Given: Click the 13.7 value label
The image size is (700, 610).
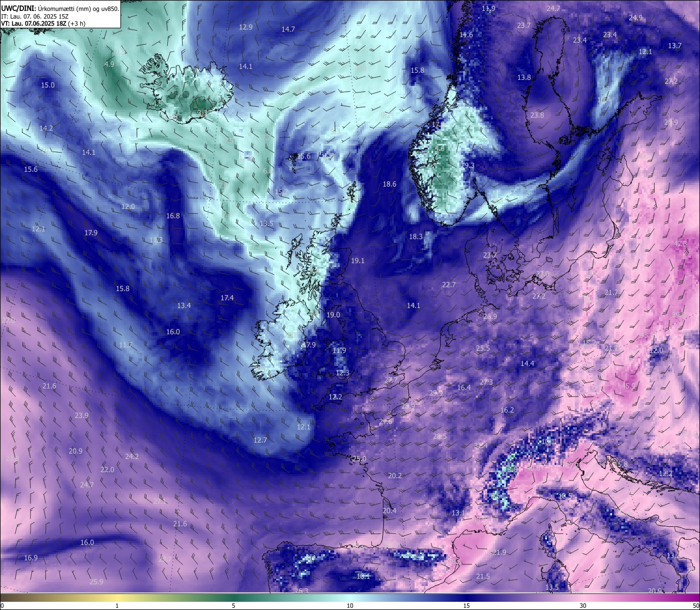Looking at the screenshot, I should point(675,45).
